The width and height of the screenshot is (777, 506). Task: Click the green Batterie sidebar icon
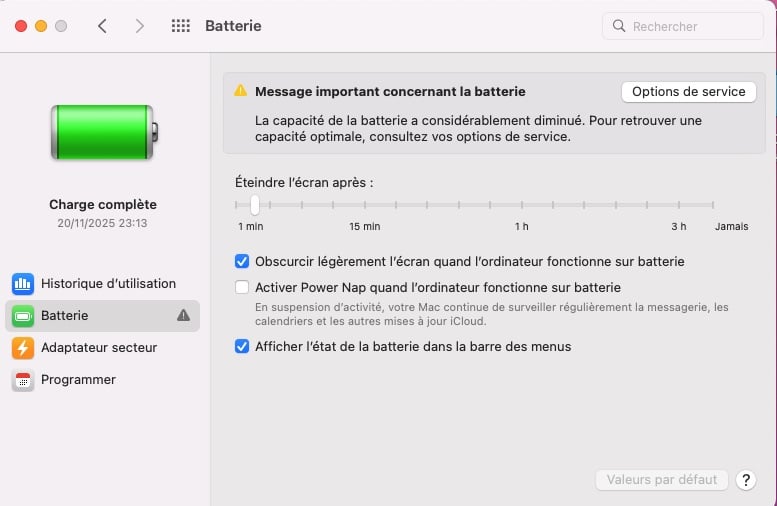(x=23, y=316)
